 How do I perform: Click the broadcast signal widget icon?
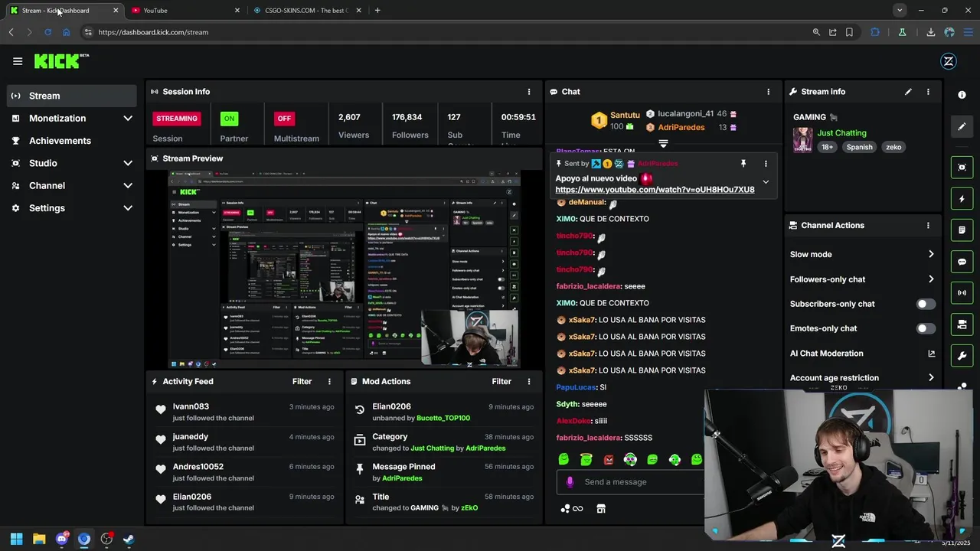click(962, 293)
